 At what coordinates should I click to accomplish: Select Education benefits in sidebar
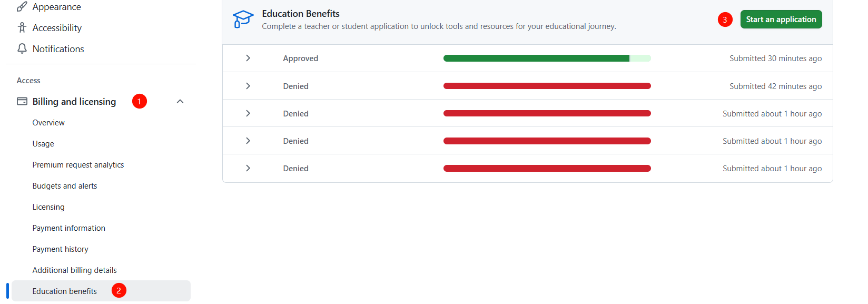(x=65, y=291)
